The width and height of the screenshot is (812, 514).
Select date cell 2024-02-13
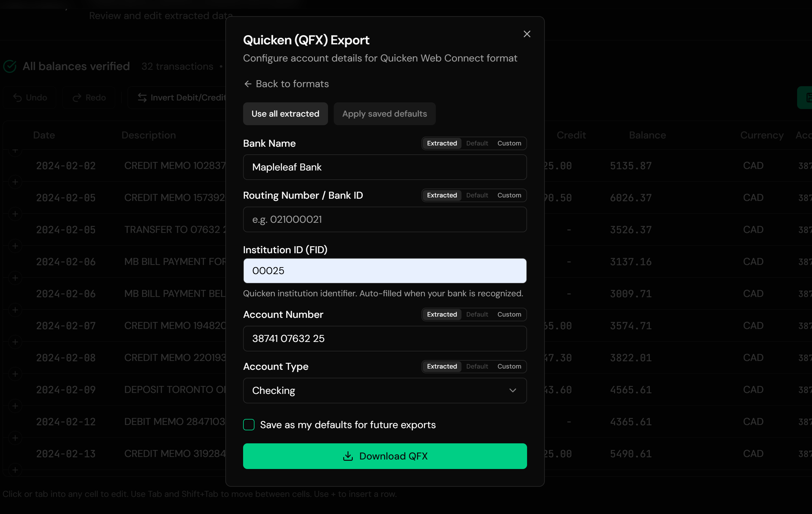click(66, 454)
